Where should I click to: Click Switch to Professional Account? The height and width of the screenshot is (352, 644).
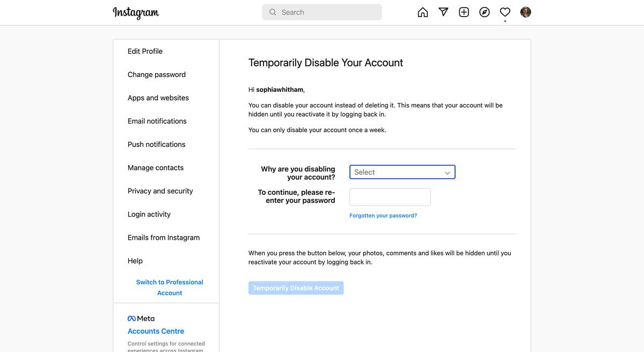point(170,287)
